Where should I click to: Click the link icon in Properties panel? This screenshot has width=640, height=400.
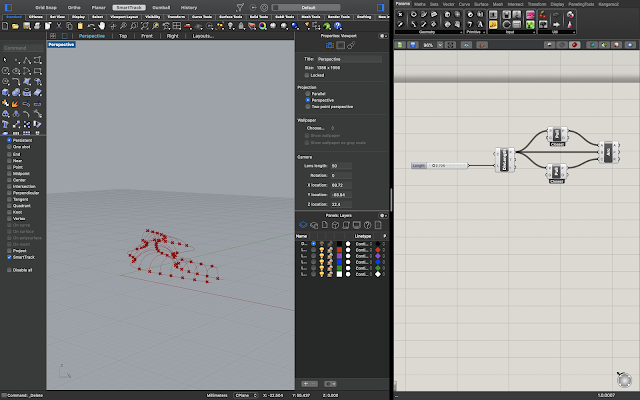351,45
